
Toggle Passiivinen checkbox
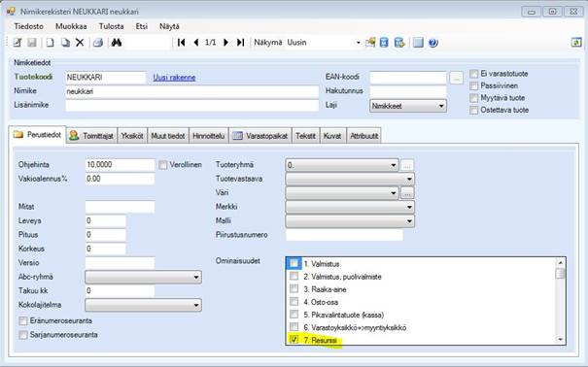point(474,85)
